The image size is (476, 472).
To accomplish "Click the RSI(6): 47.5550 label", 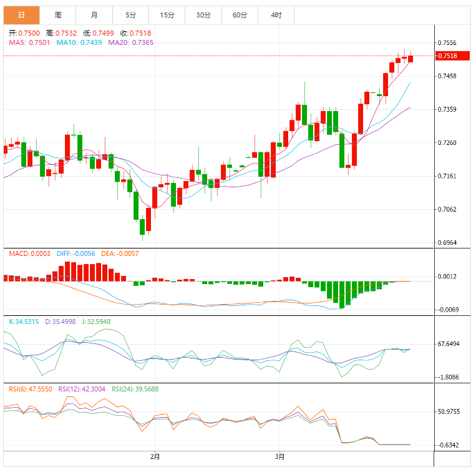I will [x=31, y=389].
